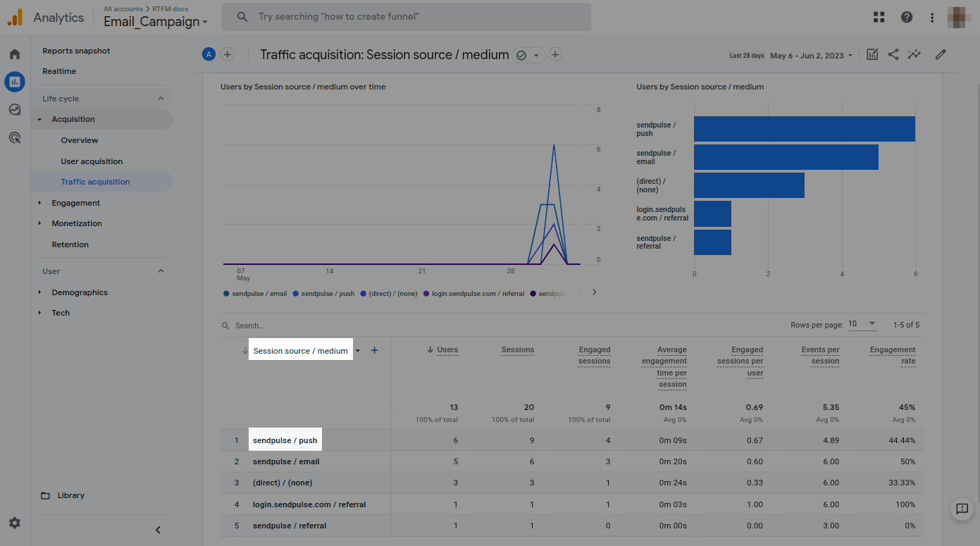
Task: Open the date range May 6 - Jun 2 dropdown
Action: tap(811, 56)
